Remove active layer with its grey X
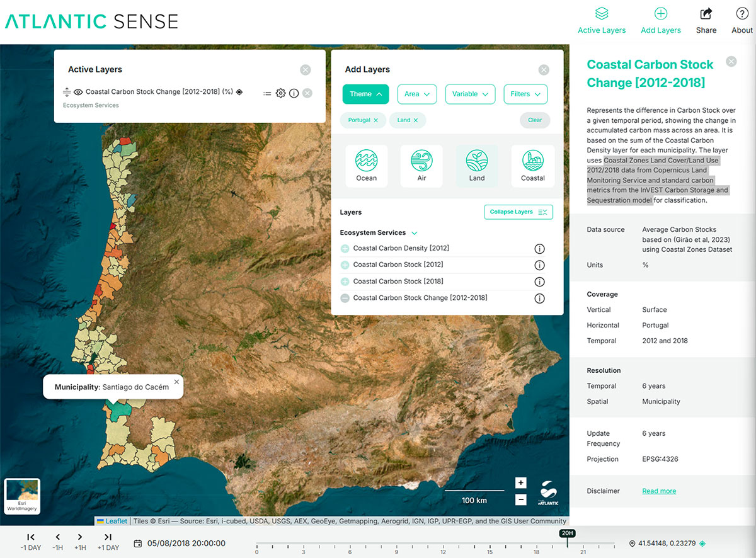Image resolution: width=756 pixels, height=558 pixels. point(307,93)
